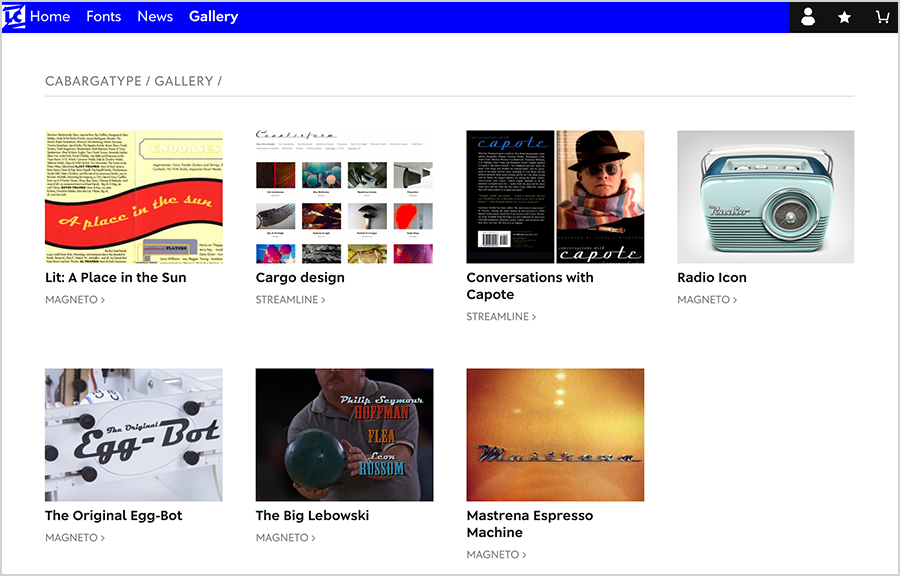Navigate to the Fonts menu item
This screenshot has width=900, height=576.
point(103,16)
